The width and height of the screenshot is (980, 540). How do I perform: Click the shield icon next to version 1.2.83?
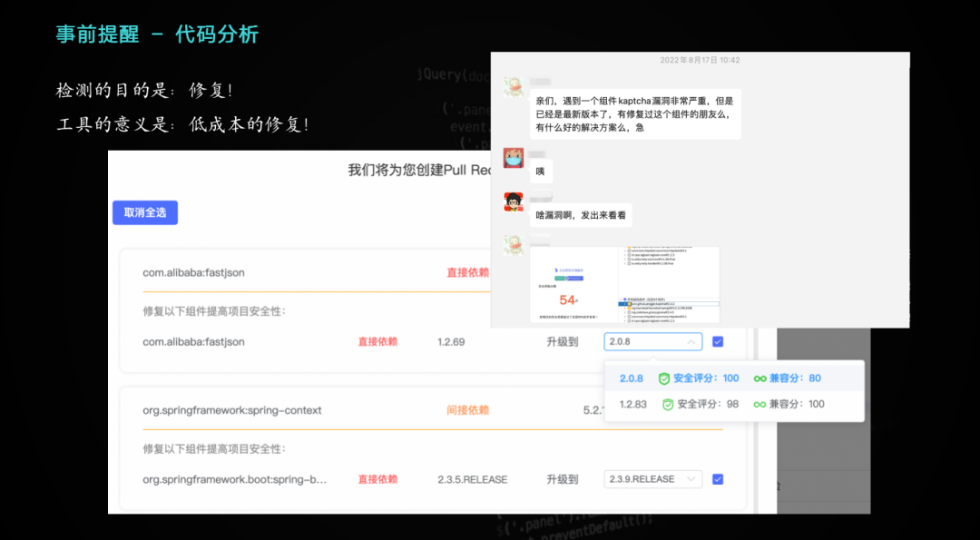666,404
